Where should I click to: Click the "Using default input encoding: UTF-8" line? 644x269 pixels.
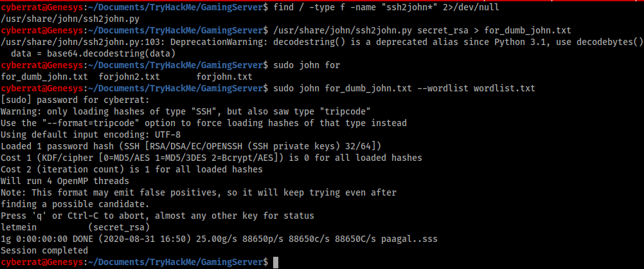(91, 134)
